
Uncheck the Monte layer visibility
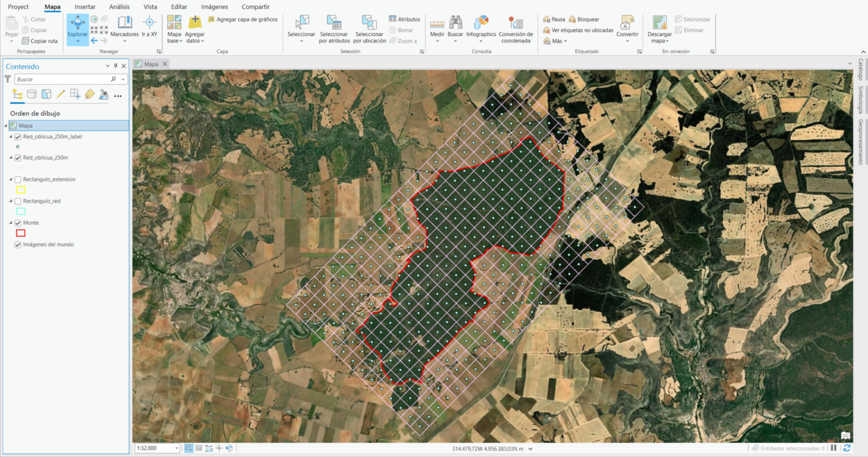click(x=18, y=222)
